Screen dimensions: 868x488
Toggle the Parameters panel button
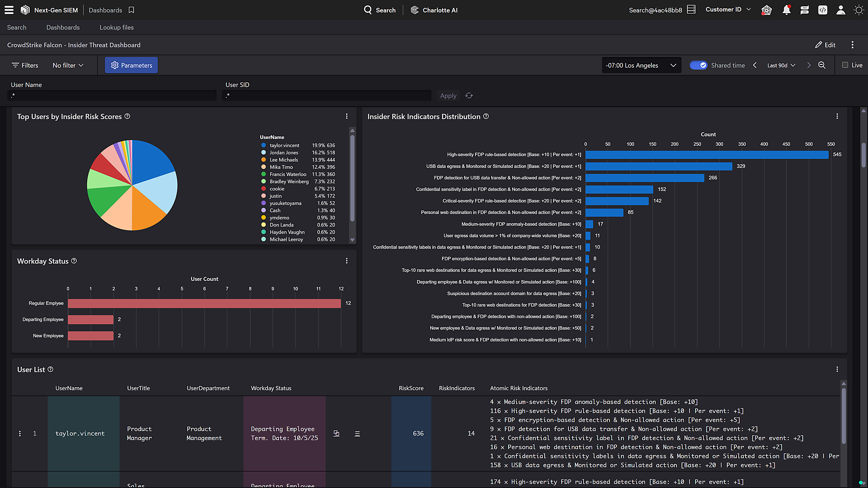tap(131, 65)
